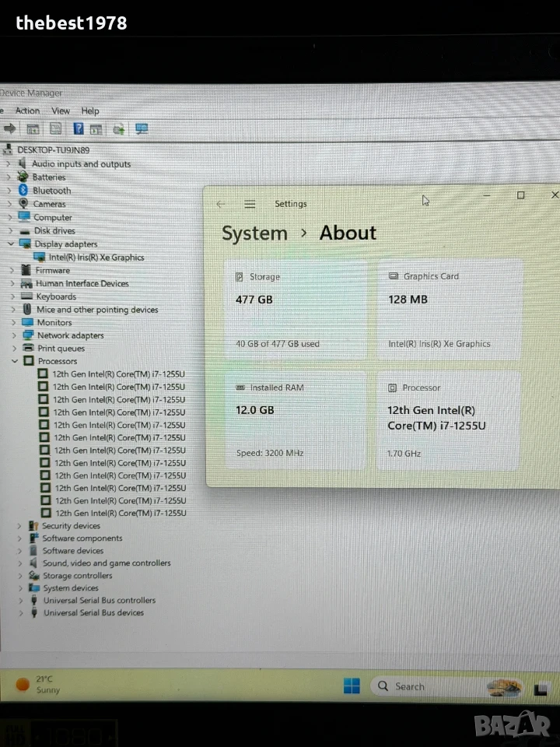
Task: Click the back arrow in Settings
Action: click(220, 205)
